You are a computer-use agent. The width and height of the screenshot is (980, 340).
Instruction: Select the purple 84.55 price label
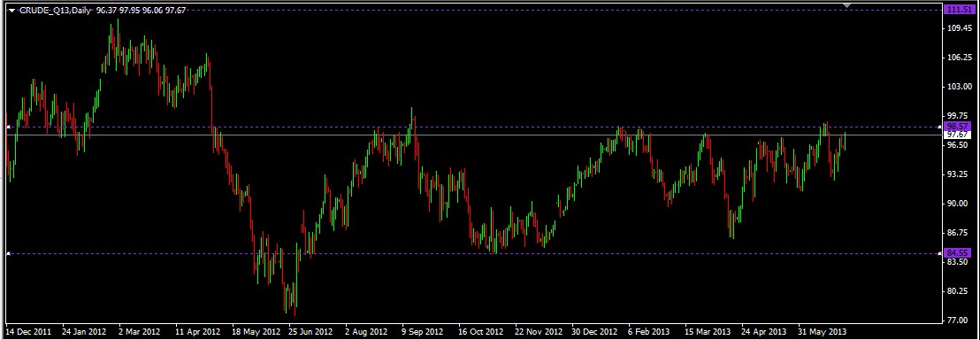(958, 253)
